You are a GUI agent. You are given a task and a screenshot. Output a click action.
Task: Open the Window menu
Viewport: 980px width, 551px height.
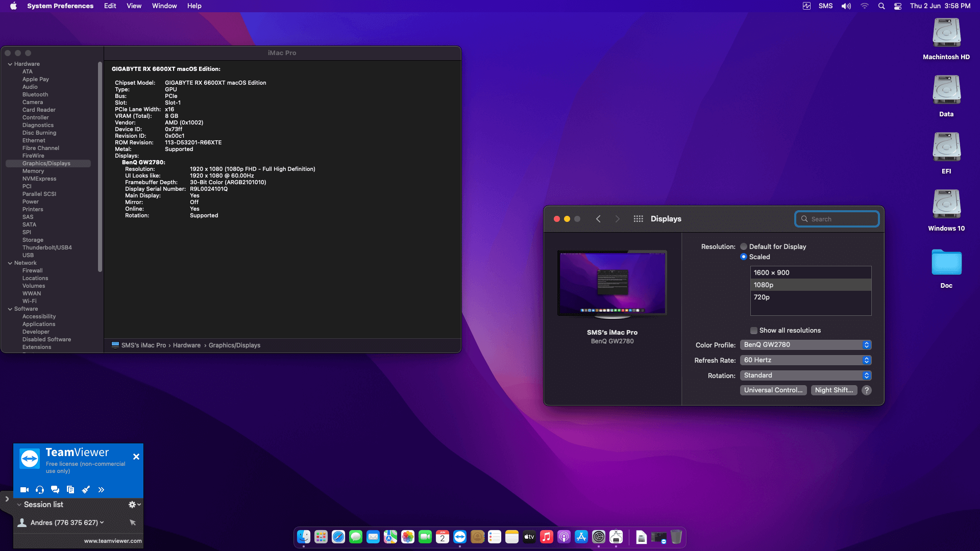click(x=164, y=6)
